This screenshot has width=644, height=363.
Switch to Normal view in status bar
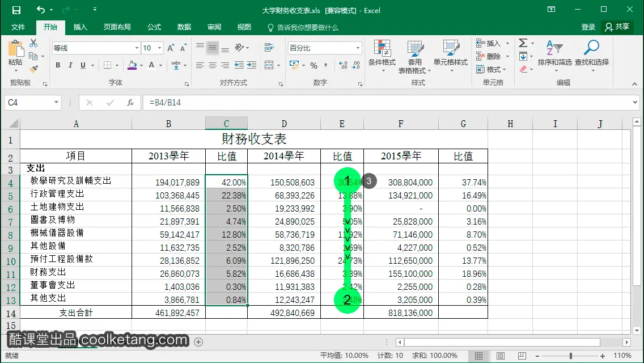pos(479,356)
